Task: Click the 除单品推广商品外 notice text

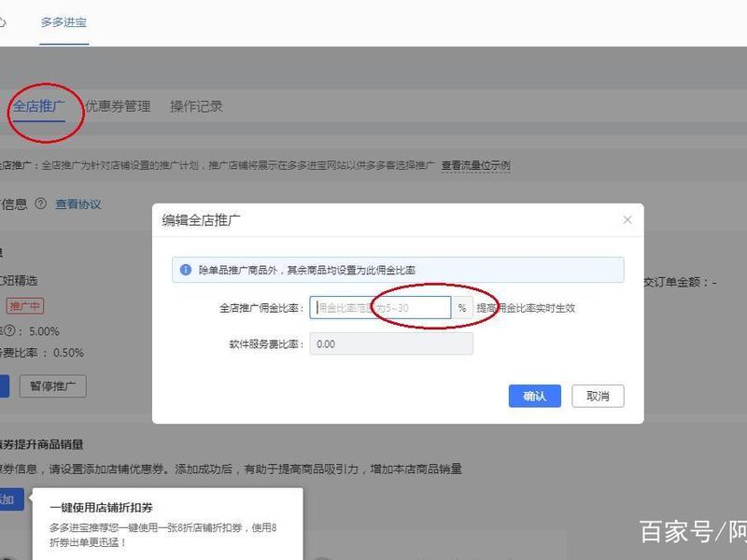Action: click(307, 270)
